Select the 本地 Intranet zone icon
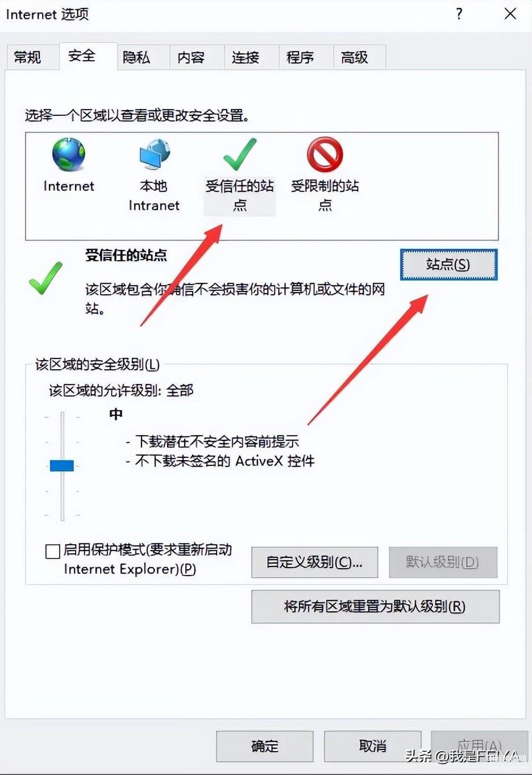Viewport: 532px width, 775px height. point(154,155)
